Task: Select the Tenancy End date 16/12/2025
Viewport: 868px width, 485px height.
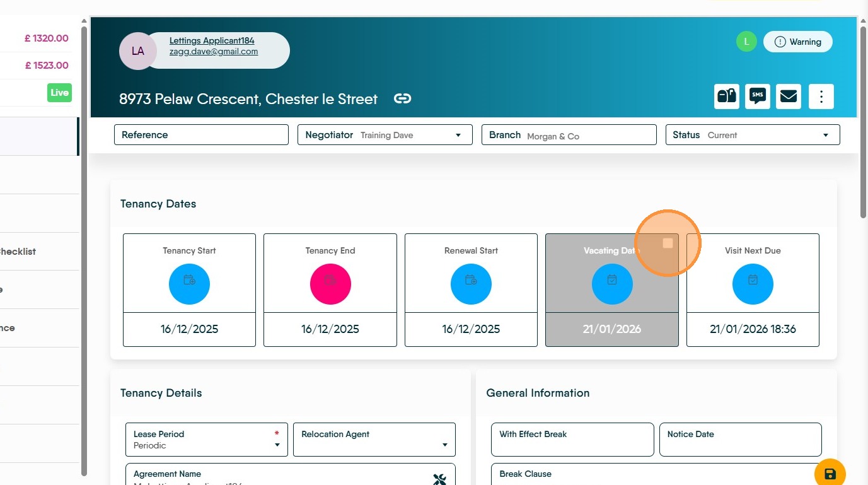Action: pos(330,329)
